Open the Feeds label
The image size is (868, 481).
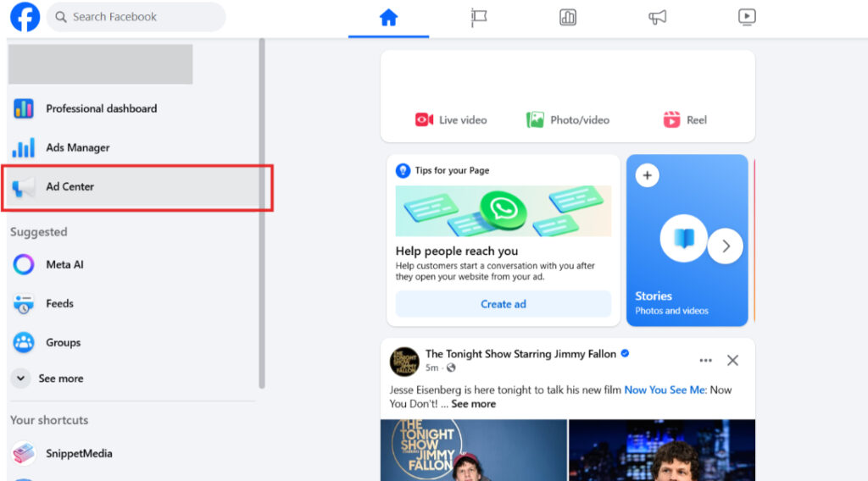coord(60,303)
